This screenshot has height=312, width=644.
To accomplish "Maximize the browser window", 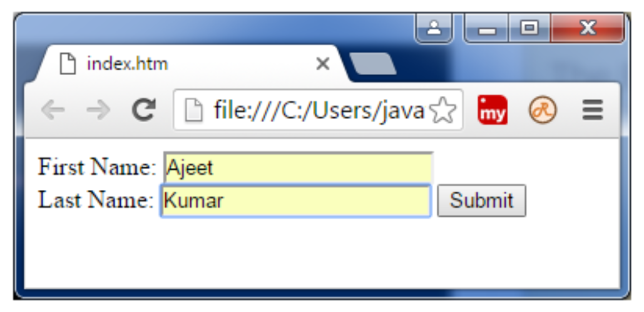I will (530, 28).
